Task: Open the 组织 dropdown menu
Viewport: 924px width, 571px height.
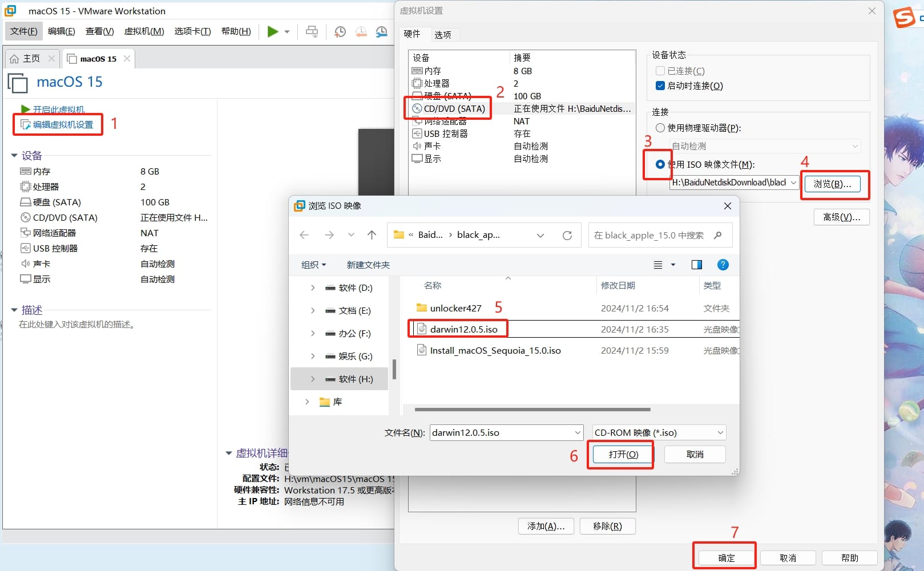Action: click(x=314, y=265)
